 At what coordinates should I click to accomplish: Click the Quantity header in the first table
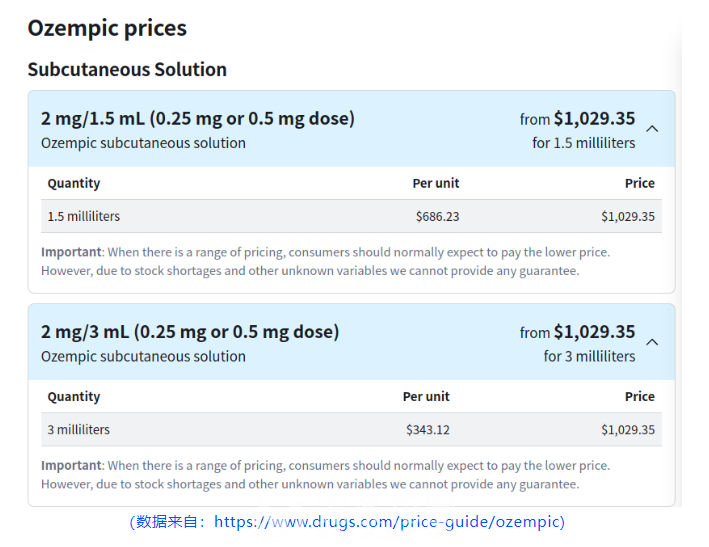tap(74, 183)
